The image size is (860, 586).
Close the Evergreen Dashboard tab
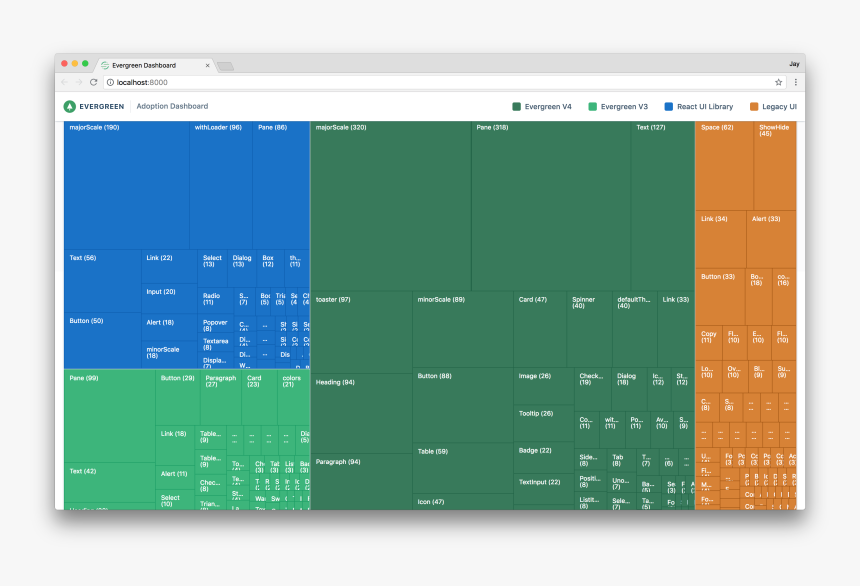208,65
